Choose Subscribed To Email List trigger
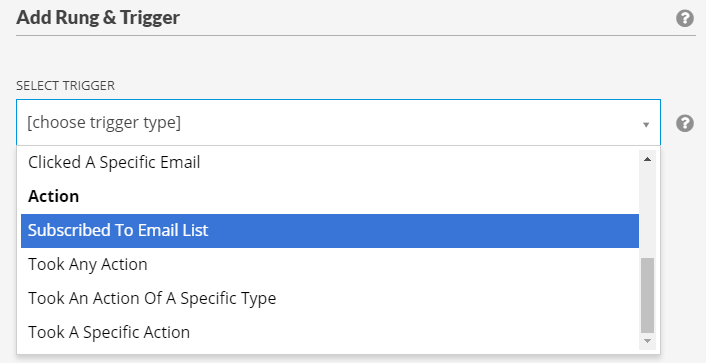The image size is (706, 363). pos(330,231)
